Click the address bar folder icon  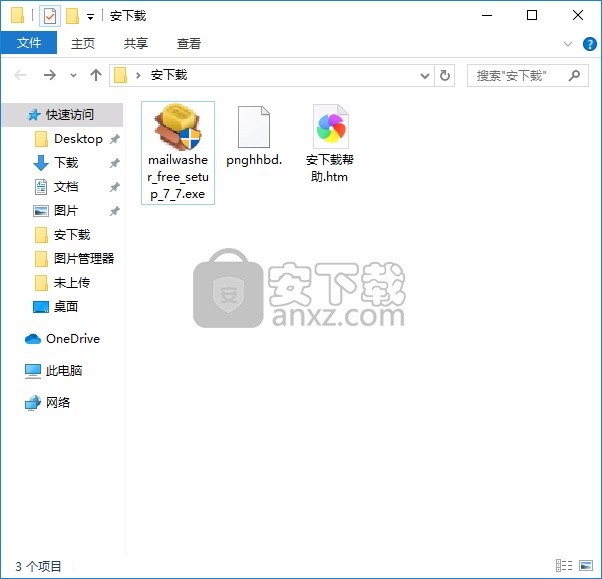121,75
